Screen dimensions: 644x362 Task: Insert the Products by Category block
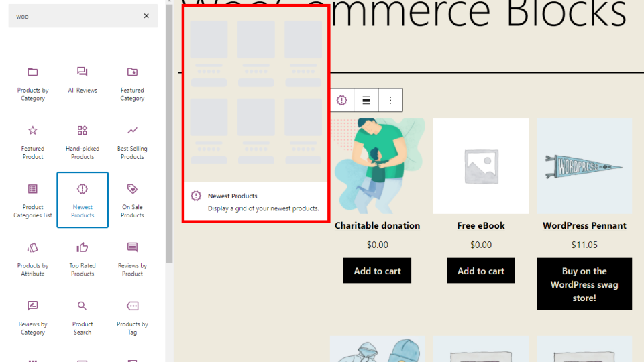pos(33,84)
